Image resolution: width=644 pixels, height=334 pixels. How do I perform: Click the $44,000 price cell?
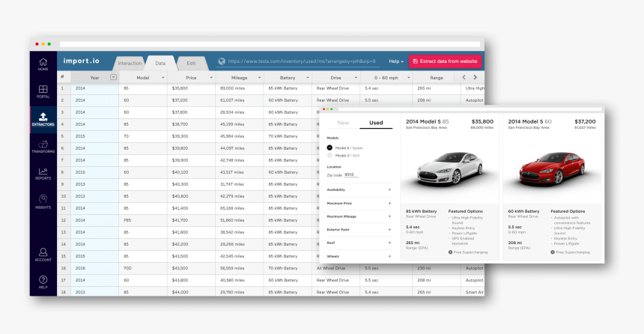point(191,292)
